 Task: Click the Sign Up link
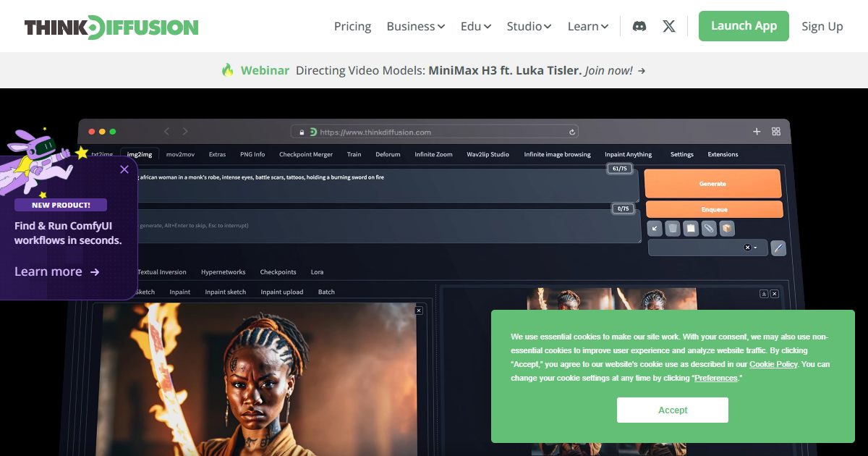point(822,26)
